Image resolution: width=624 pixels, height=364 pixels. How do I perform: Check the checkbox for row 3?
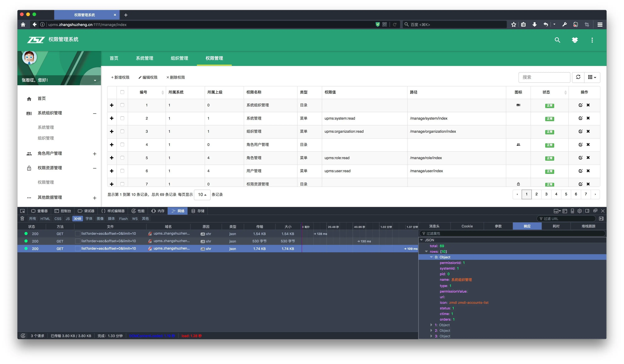(x=122, y=131)
